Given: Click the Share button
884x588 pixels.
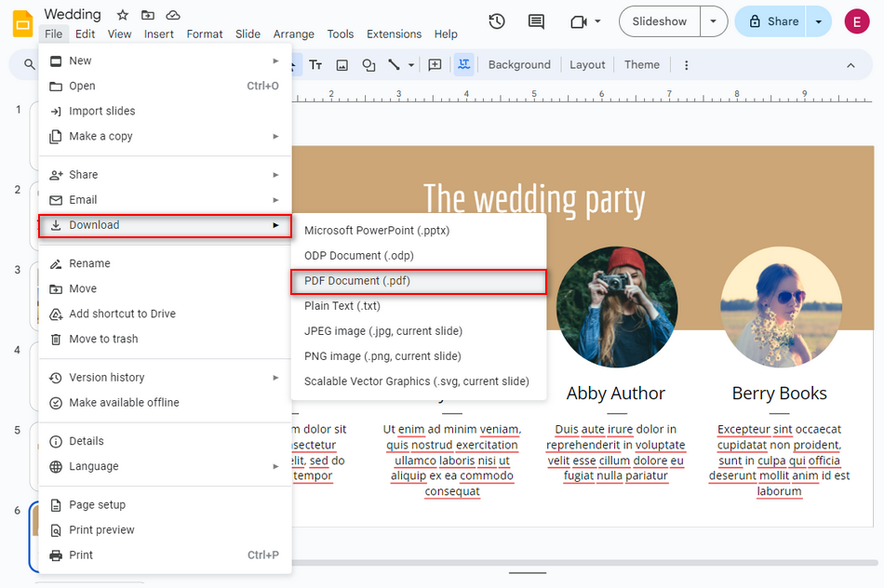Looking at the screenshot, I should [x=777, y=20].
